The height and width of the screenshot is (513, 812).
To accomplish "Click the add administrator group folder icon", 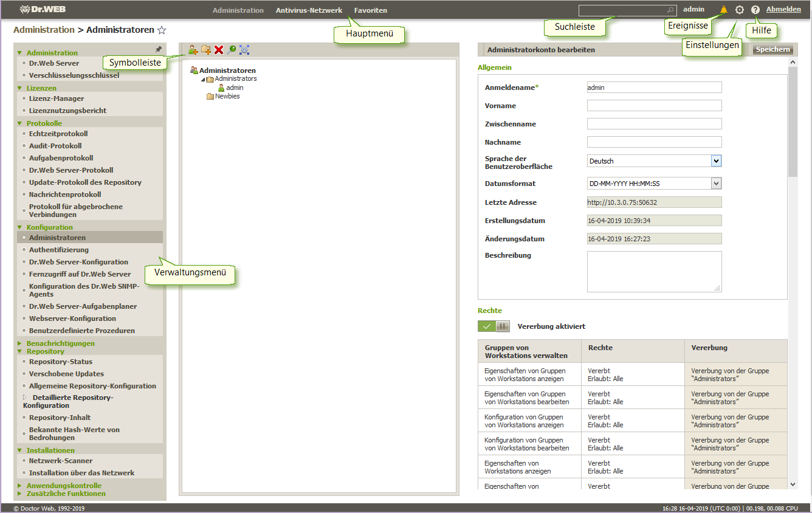I will pyautogui.click(x=206, y=50).
